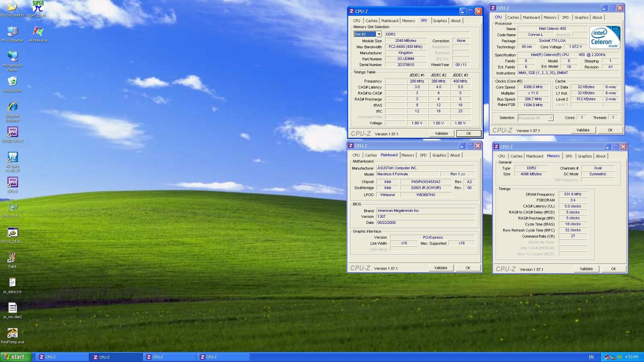Open SPD tab in Memory window
644x362 pixels.
click(x=569, y=156)
